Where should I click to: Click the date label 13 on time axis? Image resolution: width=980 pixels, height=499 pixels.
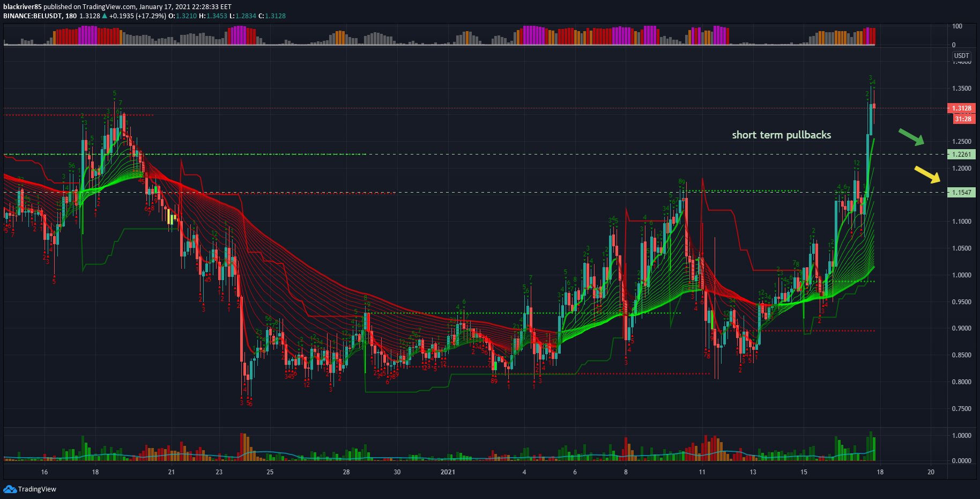click(753, 472)
